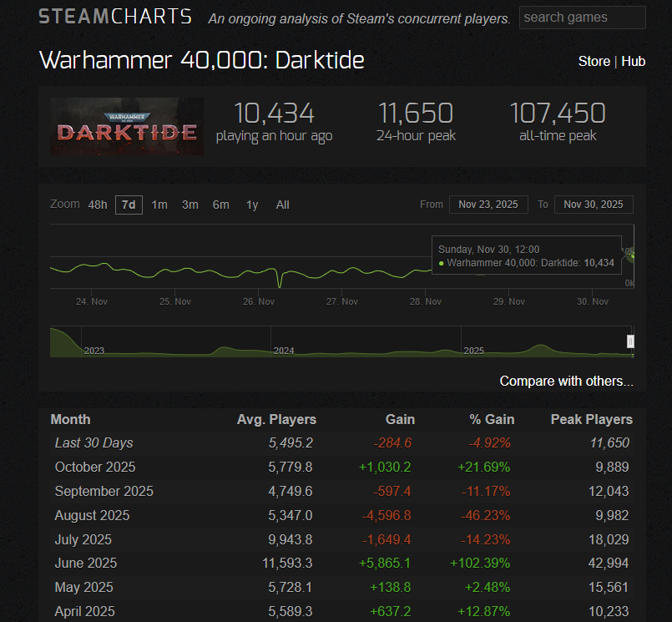Select the 7d zoom range
The image size is (672, 622).
point(129,205)
